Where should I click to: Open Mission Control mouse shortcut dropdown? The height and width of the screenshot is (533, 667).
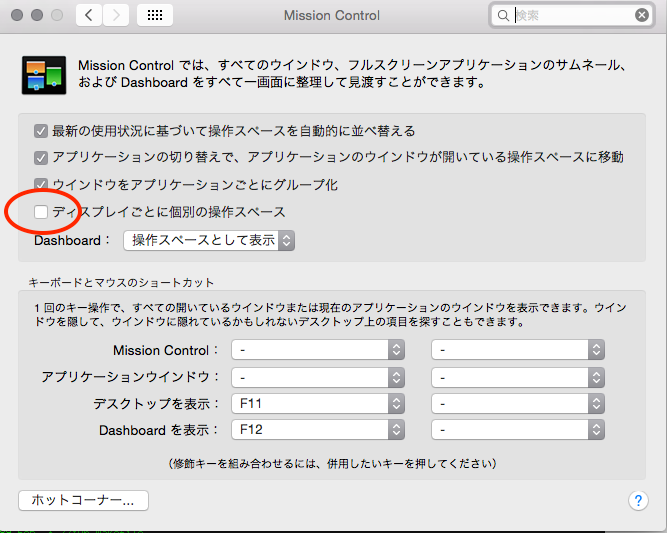(x=518, y=350)
